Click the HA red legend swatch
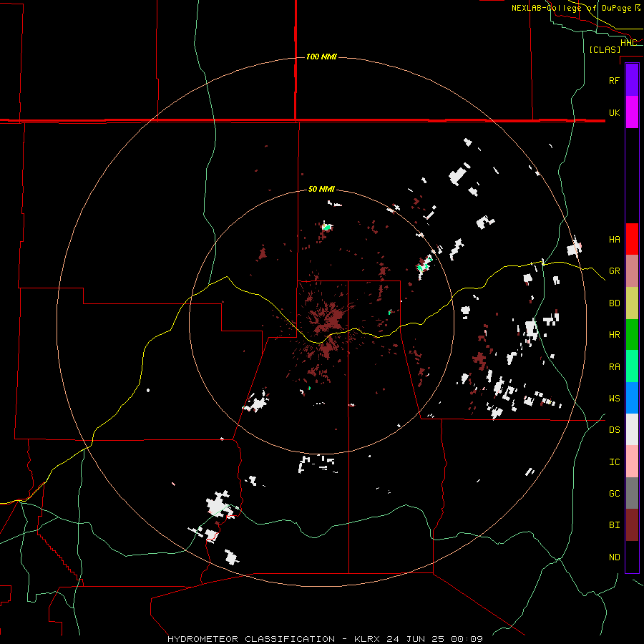 [632, 239]
